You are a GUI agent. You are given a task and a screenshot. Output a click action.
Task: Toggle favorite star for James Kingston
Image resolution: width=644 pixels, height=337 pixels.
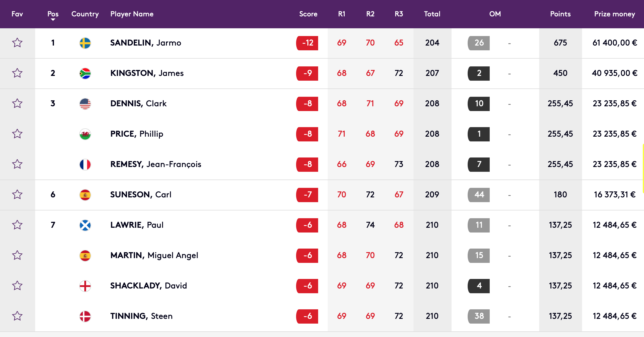[17, 73]
